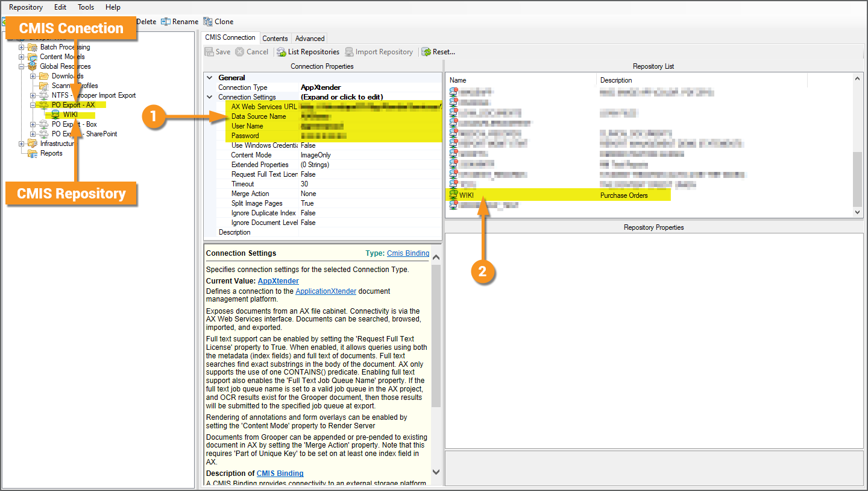Select the PO Export - Box cloud icon

tap(44, 124)
